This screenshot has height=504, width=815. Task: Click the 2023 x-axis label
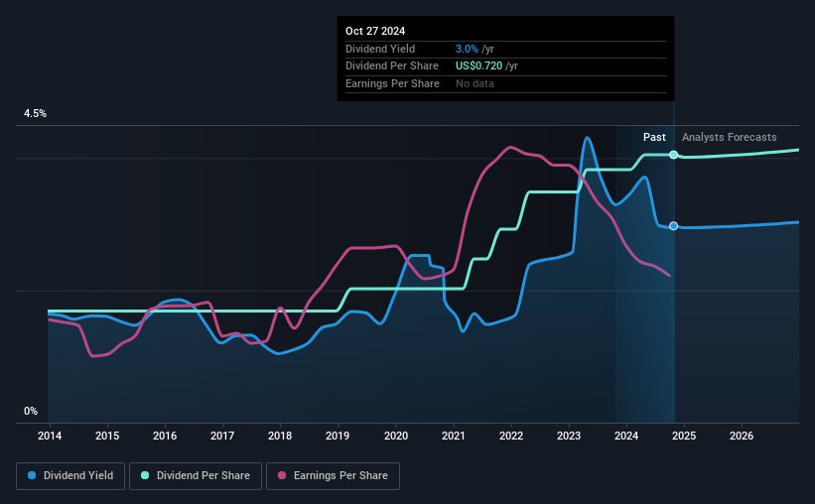(x=569, y=436)
